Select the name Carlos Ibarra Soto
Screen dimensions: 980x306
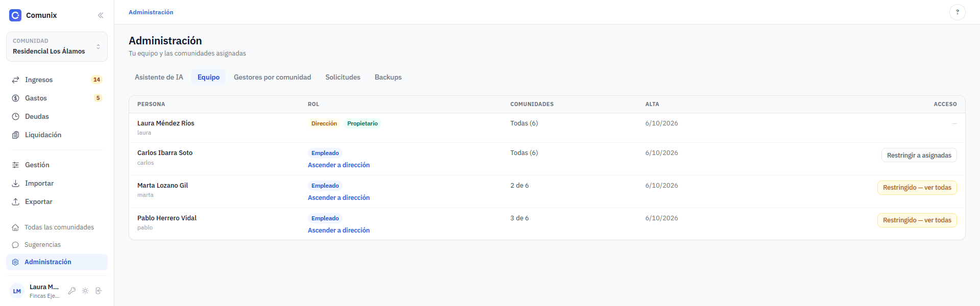pyautogui.click(x=165, y=153)
